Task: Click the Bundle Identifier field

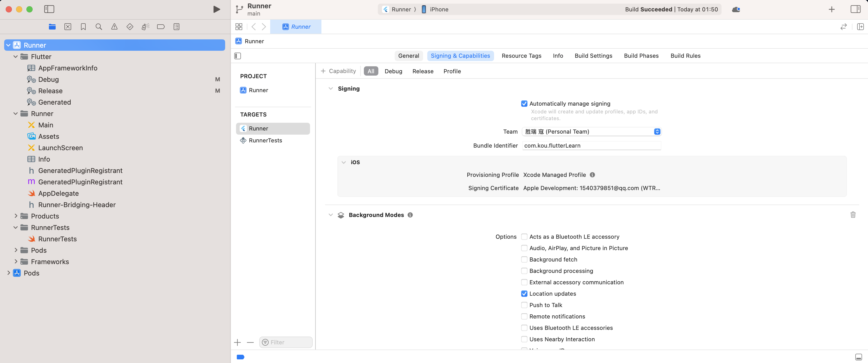Action: pyautogui.click(x=591, y=146)
